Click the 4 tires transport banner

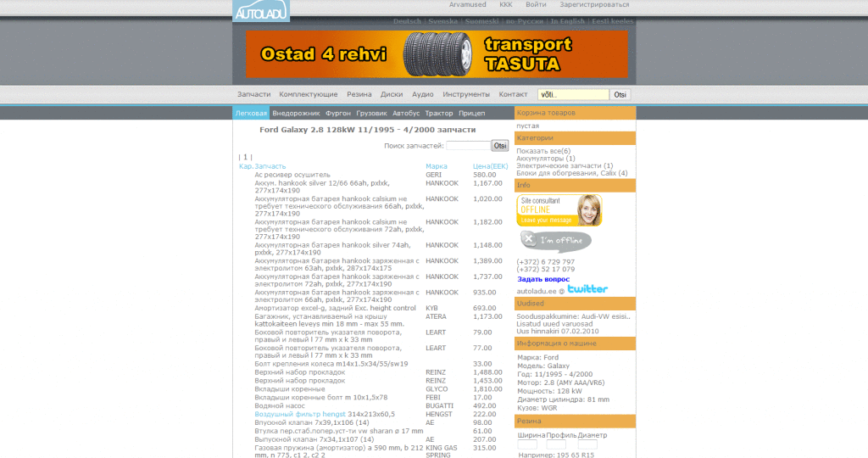tap(437, 53)
